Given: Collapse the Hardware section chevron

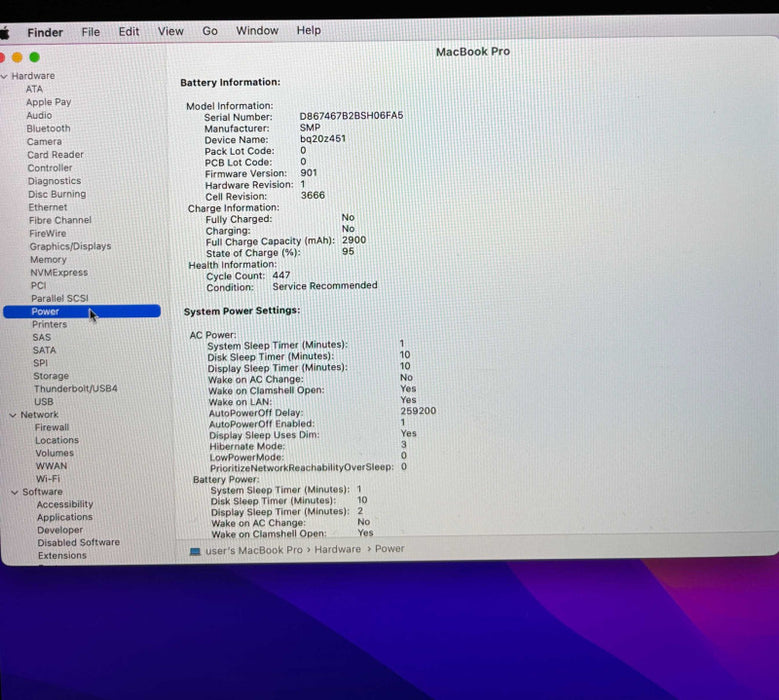Looking at the screenshot, I should point(4,76).
